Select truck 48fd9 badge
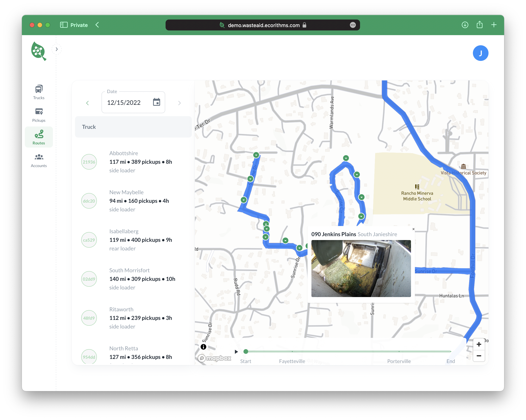526x420 pixels. (89, 318)
